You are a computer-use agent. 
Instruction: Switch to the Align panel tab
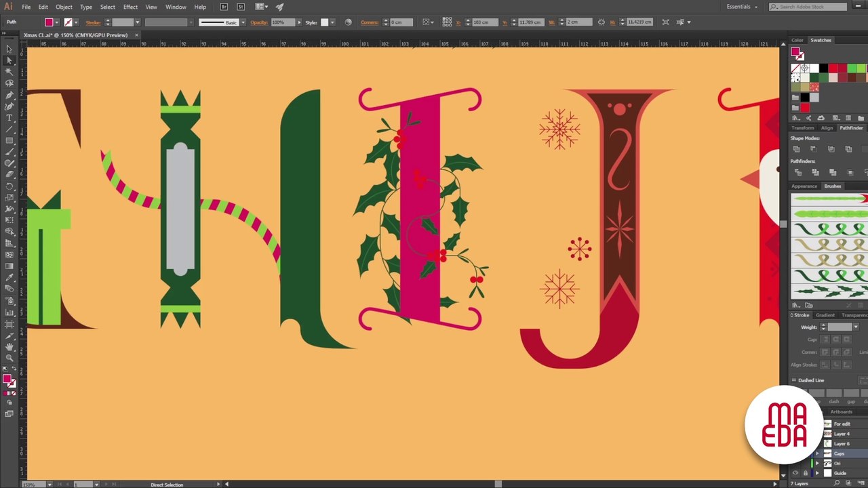(x=827, y=127)
